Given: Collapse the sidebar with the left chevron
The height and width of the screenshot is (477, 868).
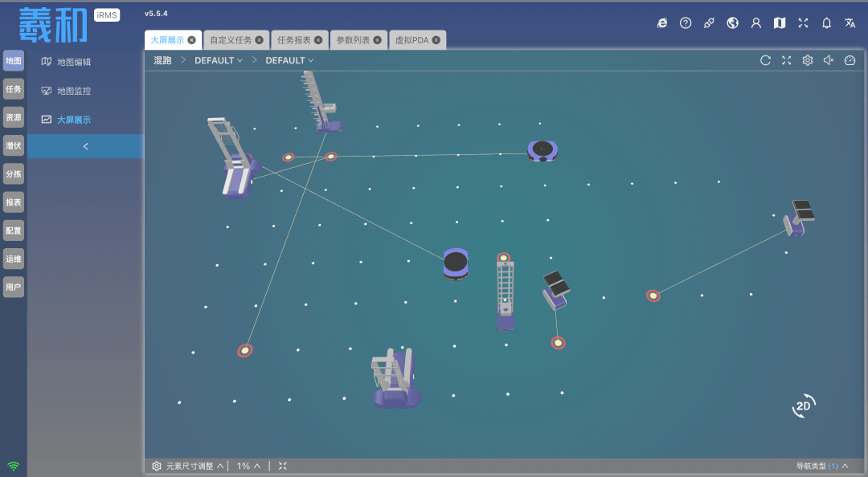Looking at the screenshot, I should (85, 146).
